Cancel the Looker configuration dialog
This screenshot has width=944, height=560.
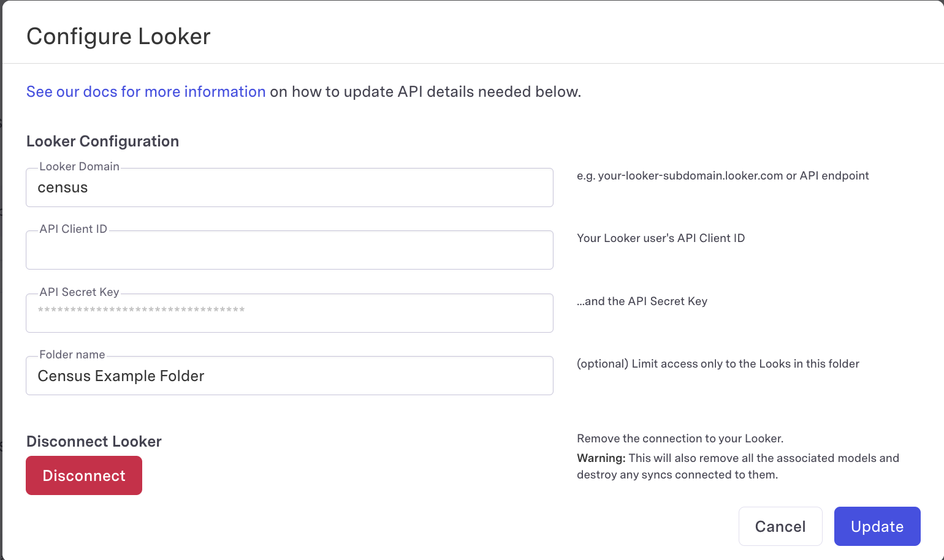click(780, 526)
